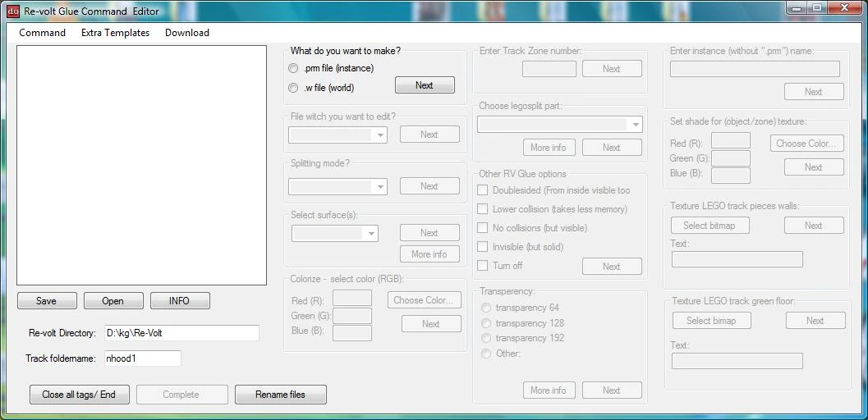The image size is (868, 420).
Task: Check the Doublesided option
Action: pos(483,190)
